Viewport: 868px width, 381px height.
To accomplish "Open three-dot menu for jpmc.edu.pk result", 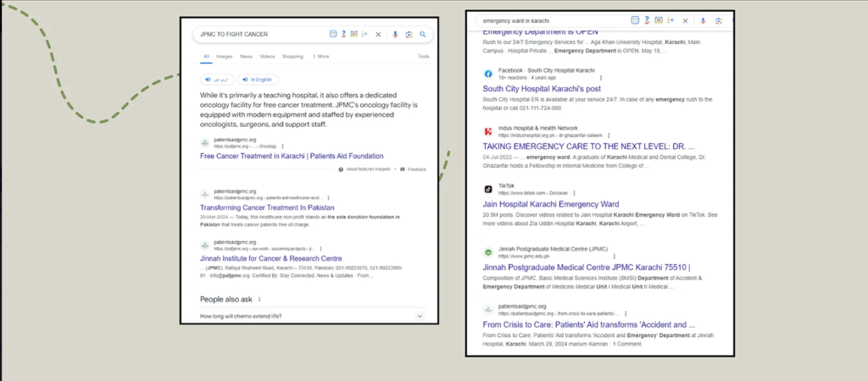I will 614,257.
